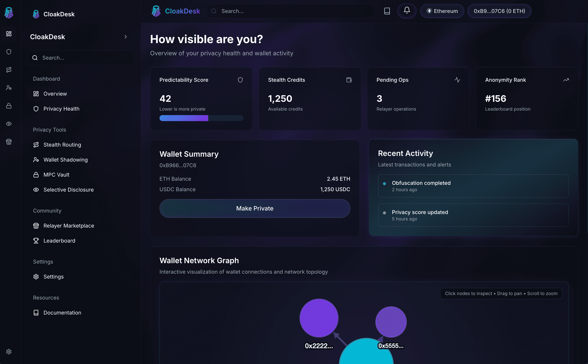588x364 pixels.
Task: Expand the CloakDesk workspace chevron in the sidebar
Action: click(x=126, y=37)
